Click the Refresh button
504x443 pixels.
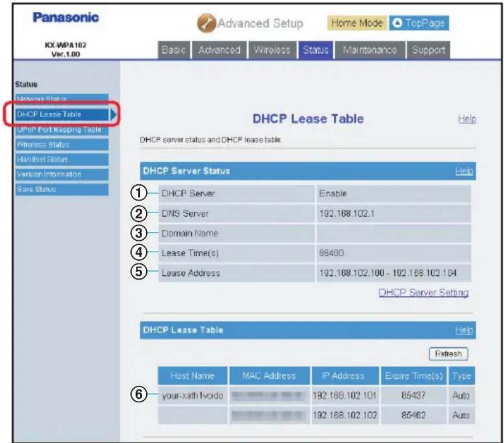pos(448,354)
